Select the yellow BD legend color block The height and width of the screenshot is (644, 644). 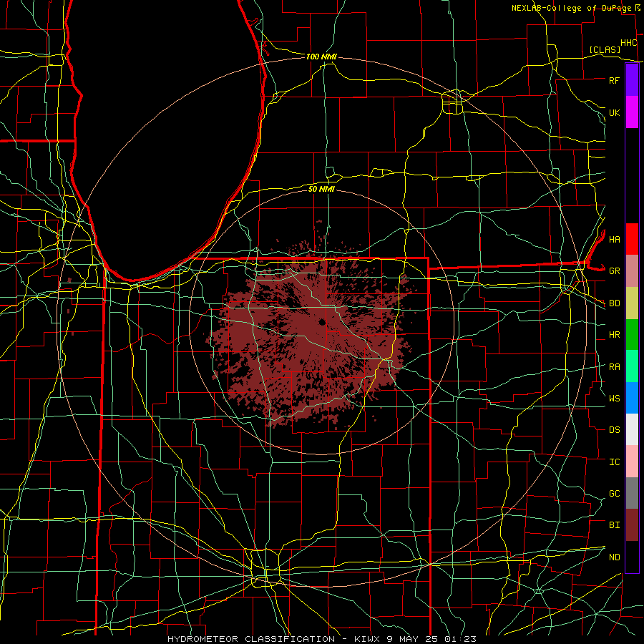(632, 303)
